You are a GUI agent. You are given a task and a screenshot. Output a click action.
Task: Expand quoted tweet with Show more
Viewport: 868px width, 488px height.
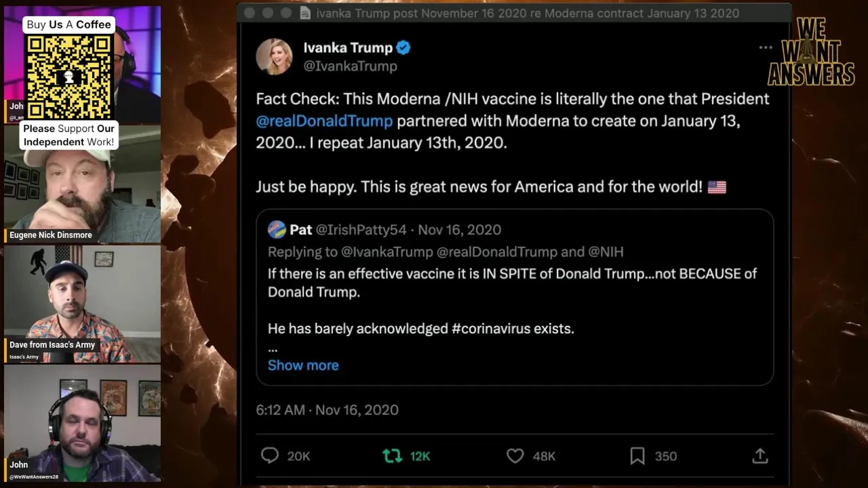tap(303, 365)
